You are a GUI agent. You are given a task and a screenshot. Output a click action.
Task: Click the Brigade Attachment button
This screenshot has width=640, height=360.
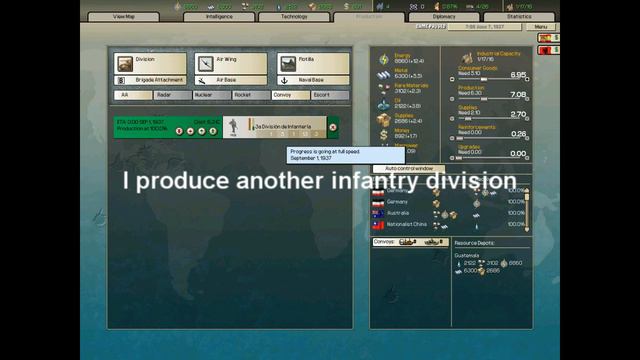tap(150, 80)
